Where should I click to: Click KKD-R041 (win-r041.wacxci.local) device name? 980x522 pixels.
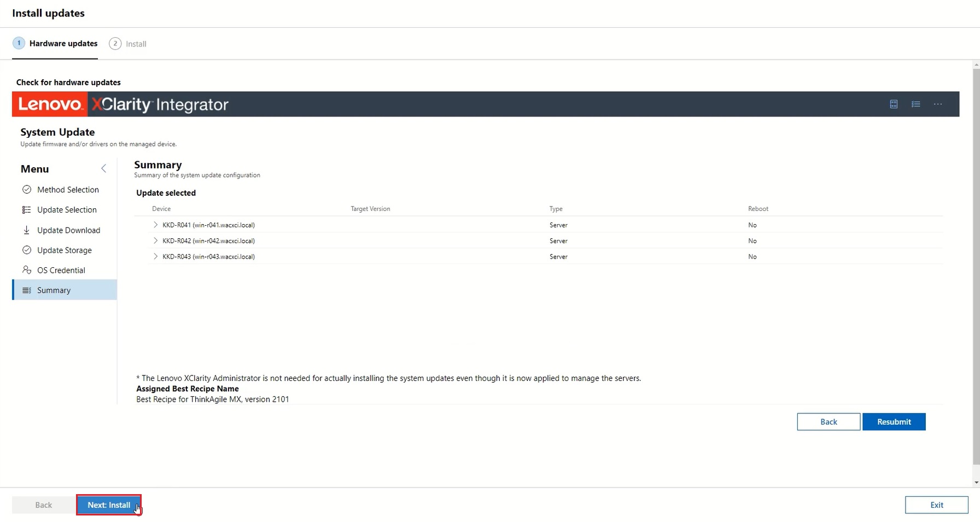(208, 225)
